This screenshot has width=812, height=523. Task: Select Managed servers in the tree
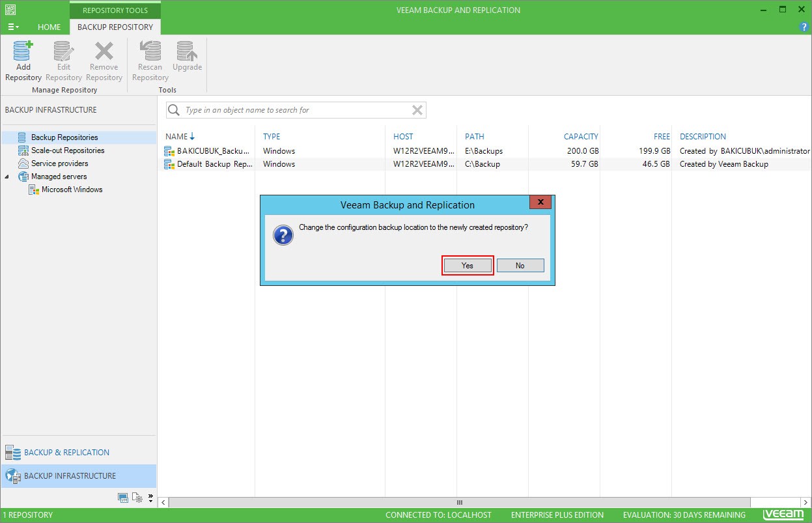click(59, 177)
